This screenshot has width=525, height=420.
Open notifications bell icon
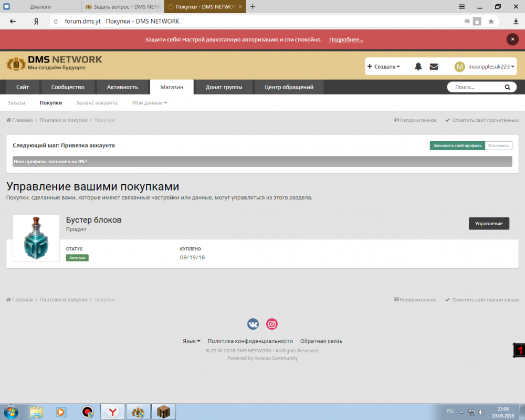click(x=418, y=67)
